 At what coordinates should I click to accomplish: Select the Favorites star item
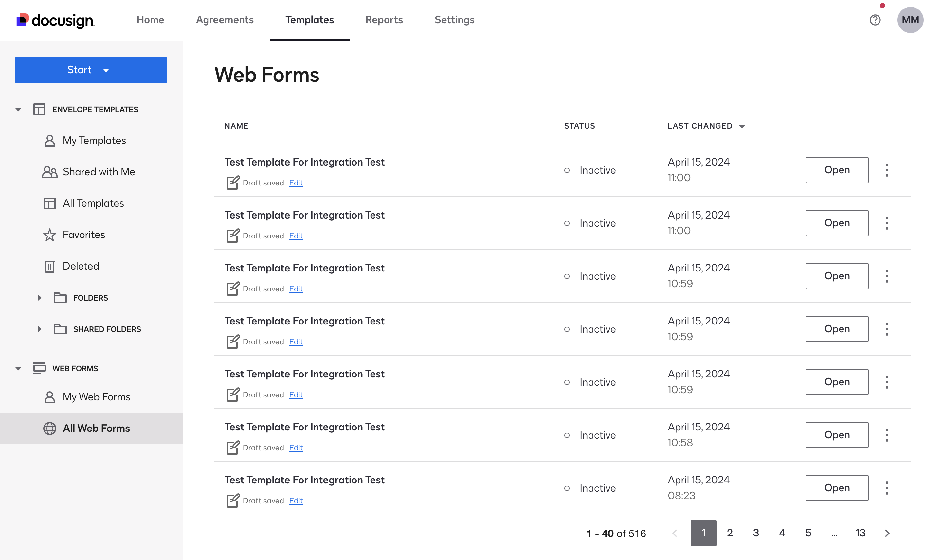coord(83,235)
